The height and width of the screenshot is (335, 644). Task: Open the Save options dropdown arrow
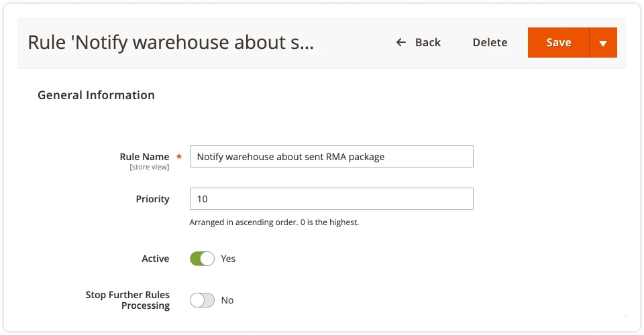click(x=602, y=43)
